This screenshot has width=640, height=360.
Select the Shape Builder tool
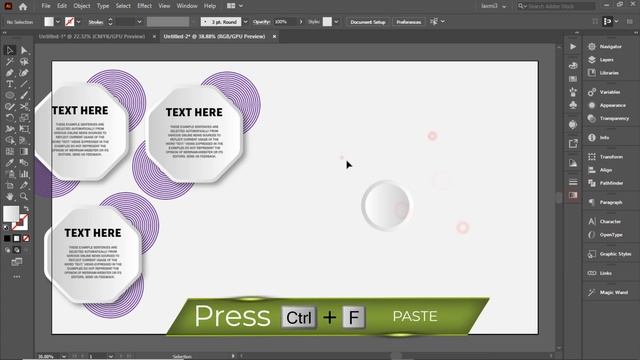(10, 140)
